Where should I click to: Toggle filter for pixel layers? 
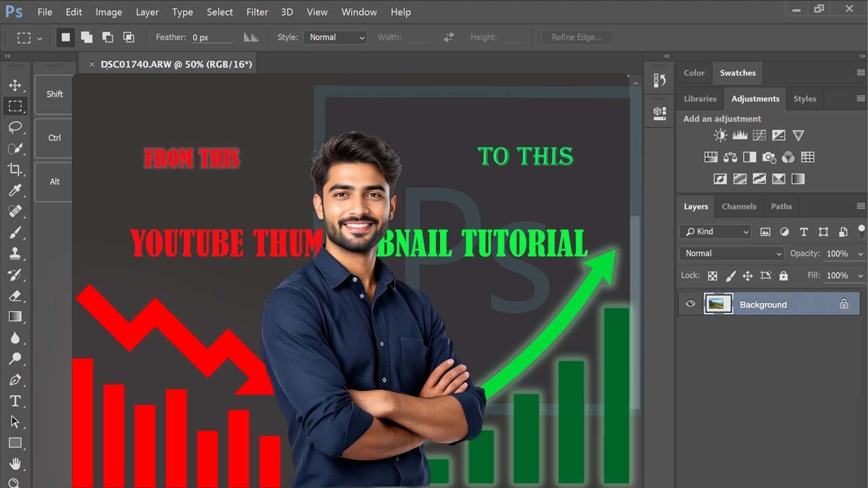(765, 232)
